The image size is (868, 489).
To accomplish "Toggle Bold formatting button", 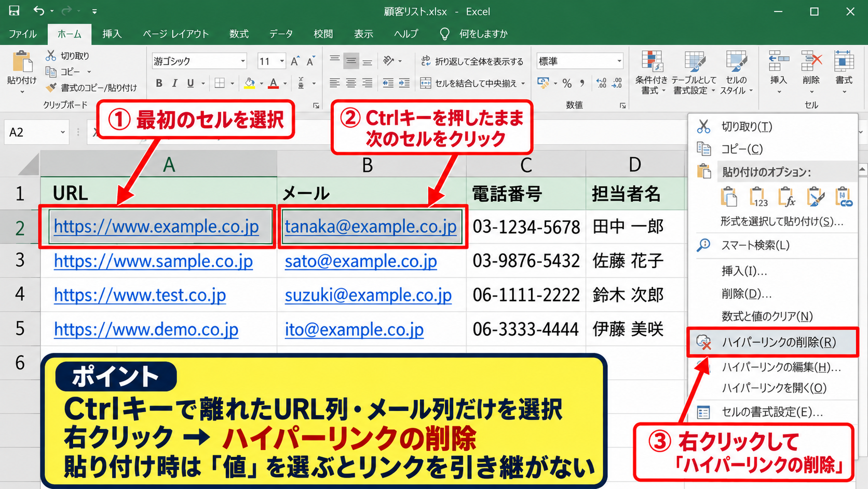I will point(159,83).
